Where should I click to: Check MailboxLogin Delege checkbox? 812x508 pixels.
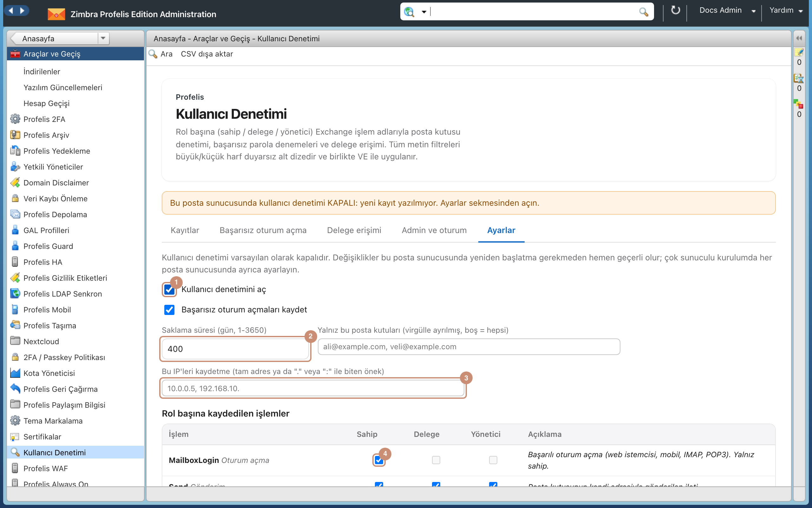[436, 460]
